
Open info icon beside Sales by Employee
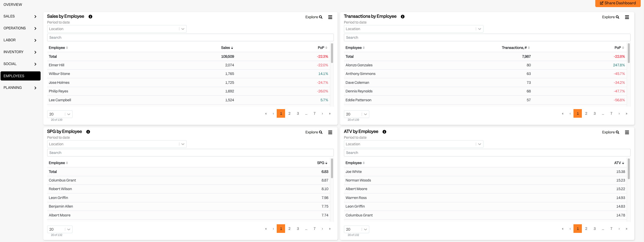pos(90,16)
